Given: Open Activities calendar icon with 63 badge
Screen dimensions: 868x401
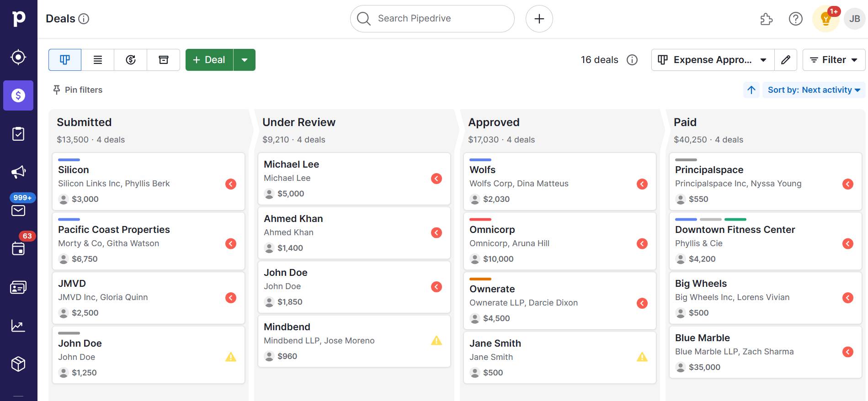Looking at the screenshot, I should [x=18, y=248].
